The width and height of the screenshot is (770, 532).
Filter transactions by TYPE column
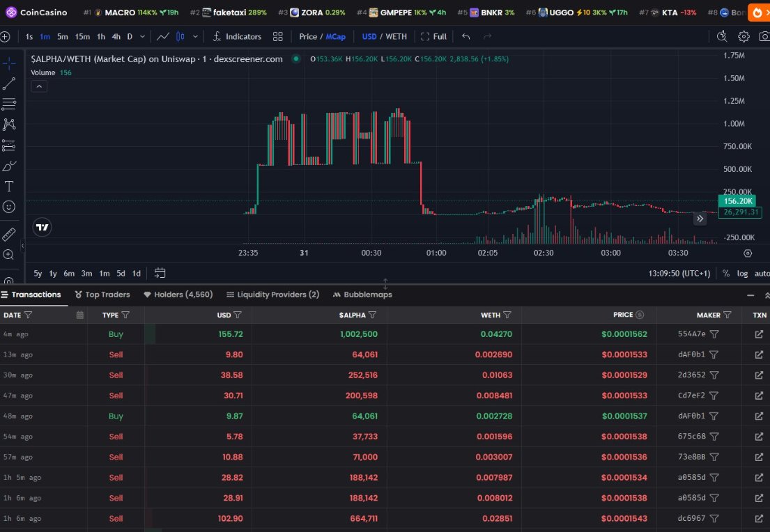pyautogui.click(x=125, y=315)
